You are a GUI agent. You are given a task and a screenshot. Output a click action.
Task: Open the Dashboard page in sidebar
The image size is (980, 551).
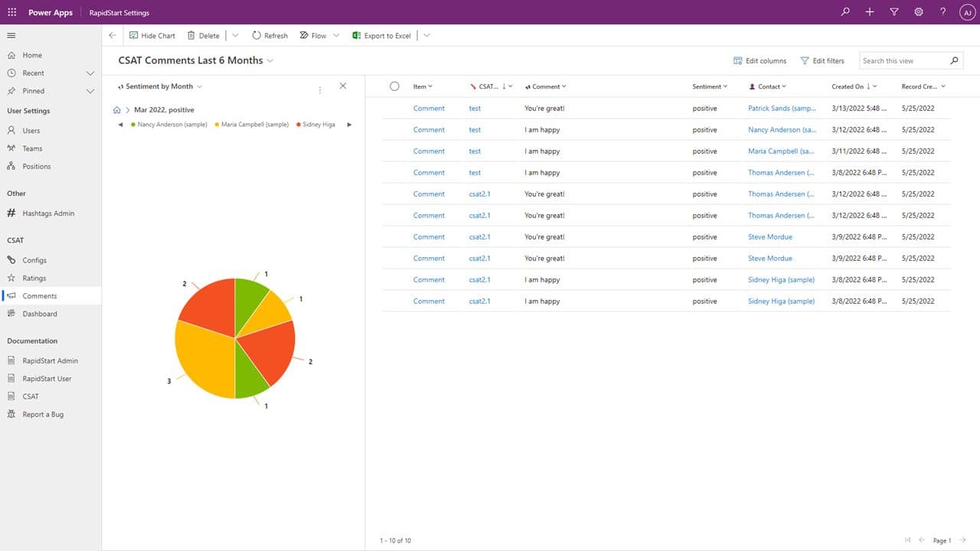(39, 314)
